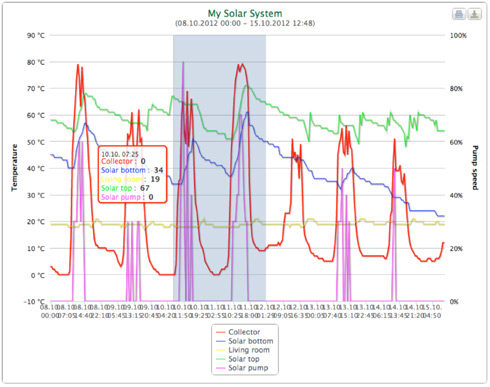Click the 0% pump speed label
The width and height of the screenshot is (490, 387).
[x=454, y=302]
